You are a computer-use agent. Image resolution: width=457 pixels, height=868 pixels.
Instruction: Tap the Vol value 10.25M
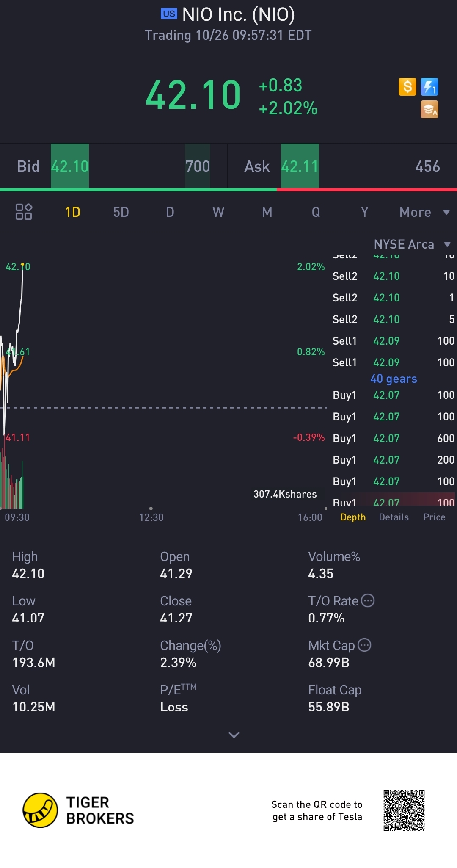pos(33,707)
